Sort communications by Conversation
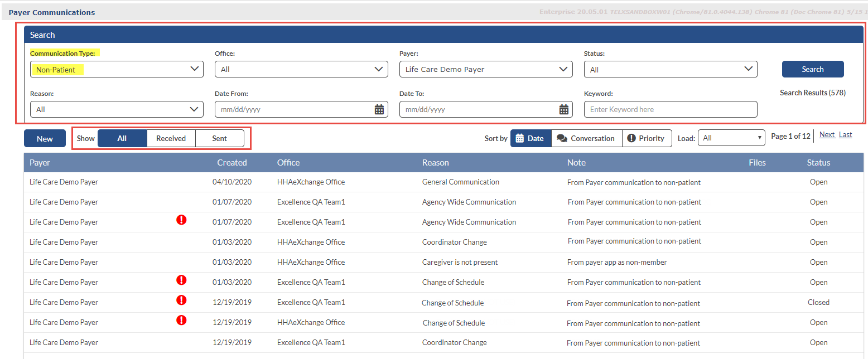The image size is (868, 359). (x=586, y=138)
